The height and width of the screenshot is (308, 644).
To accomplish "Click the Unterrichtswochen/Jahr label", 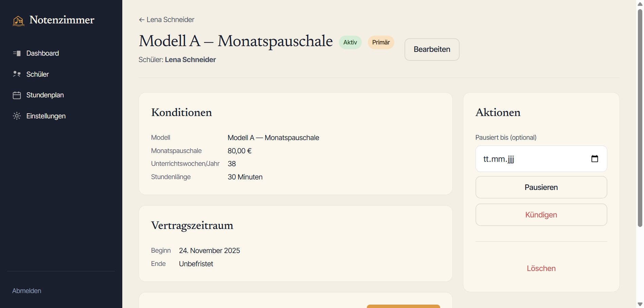I will click(x=185, y=163).
